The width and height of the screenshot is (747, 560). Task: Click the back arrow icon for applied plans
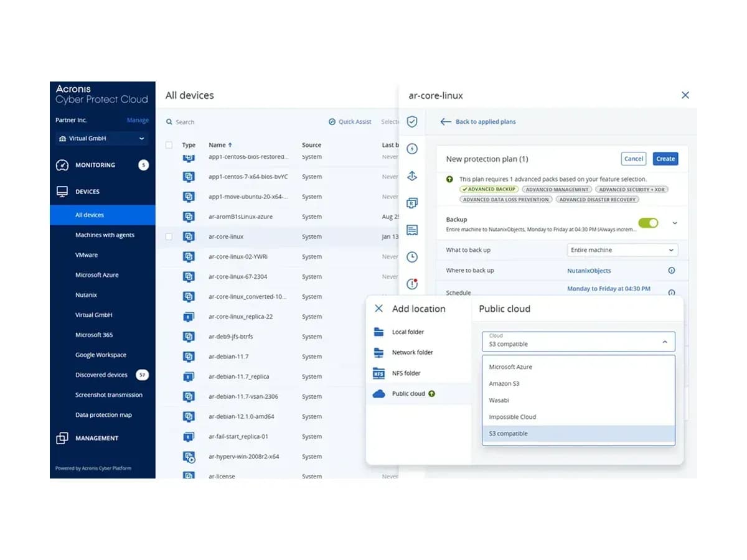click(x=446, y=122)
